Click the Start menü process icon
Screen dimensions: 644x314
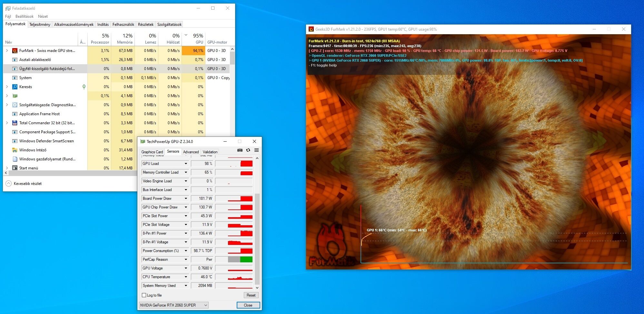[15, 168]
